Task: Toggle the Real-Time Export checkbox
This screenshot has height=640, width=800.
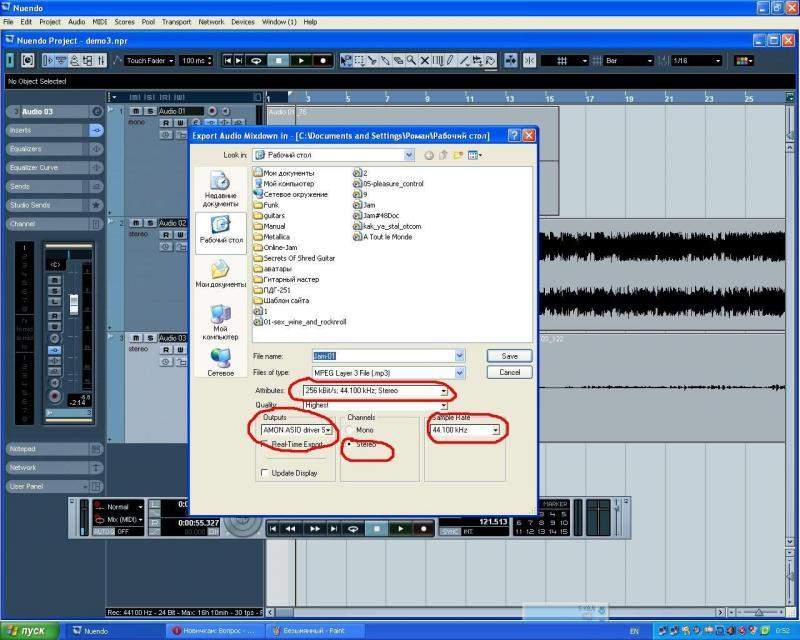Action: tap(264, 443)
